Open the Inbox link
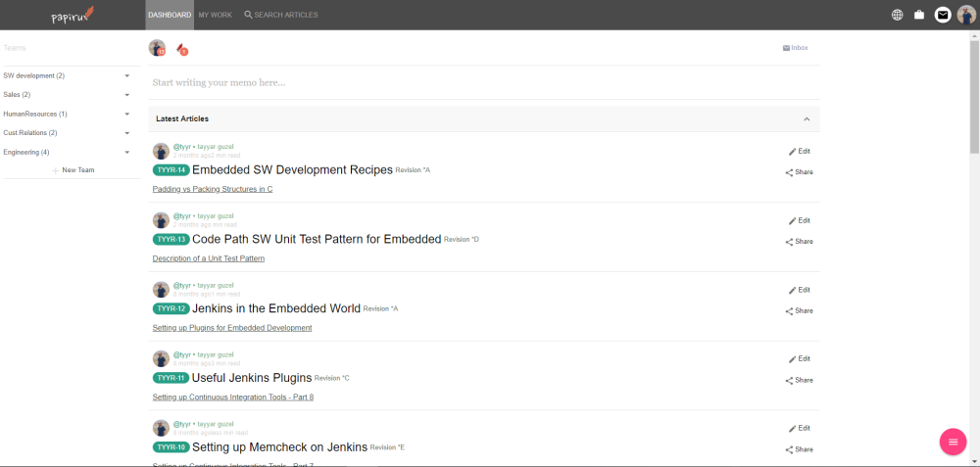980x467 pixels. click(795, 48)
